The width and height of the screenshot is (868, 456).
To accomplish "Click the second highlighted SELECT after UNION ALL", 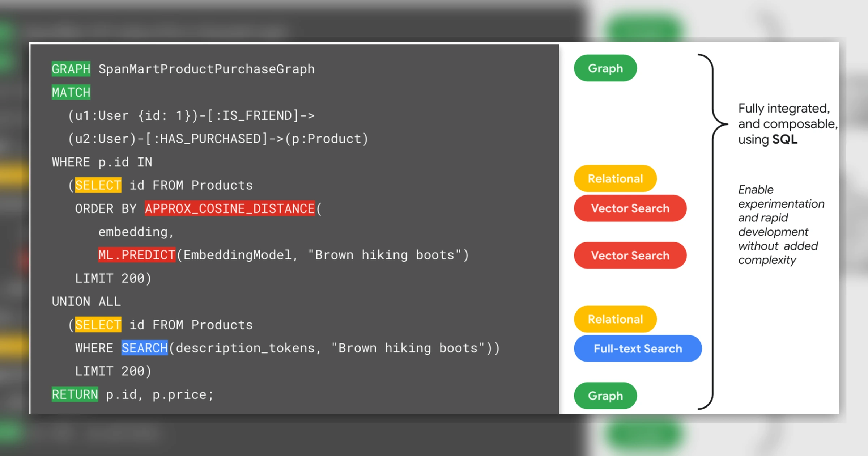I will (x=98, y=325).
